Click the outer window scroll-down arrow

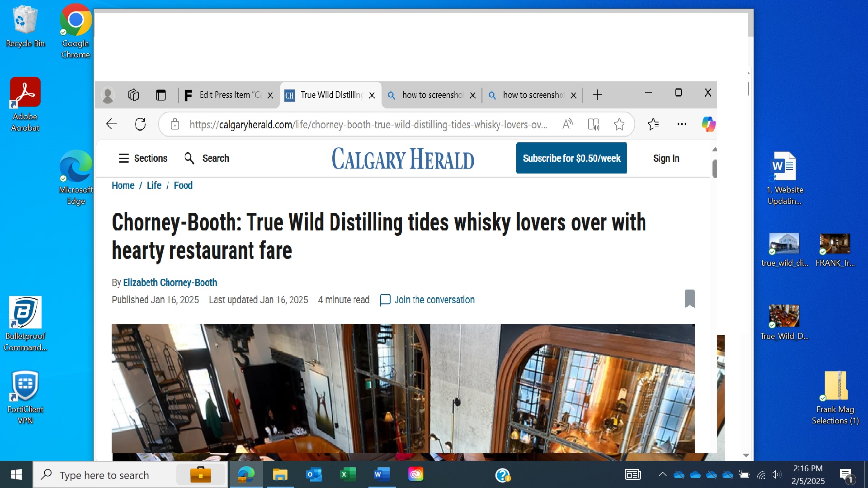point(746,455)
